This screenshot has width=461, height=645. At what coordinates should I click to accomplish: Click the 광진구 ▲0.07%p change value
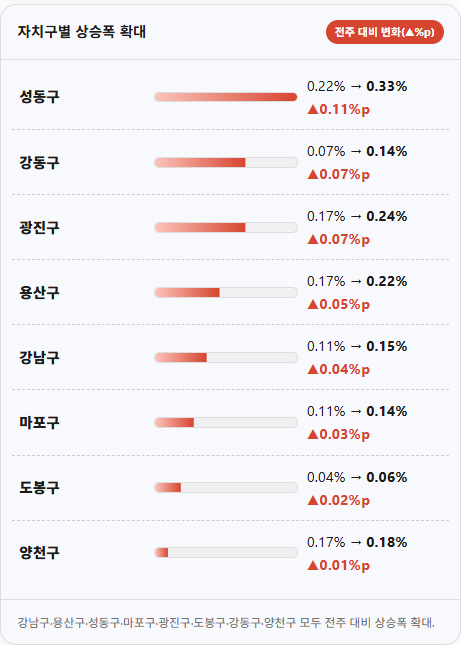tap(338, 239)
